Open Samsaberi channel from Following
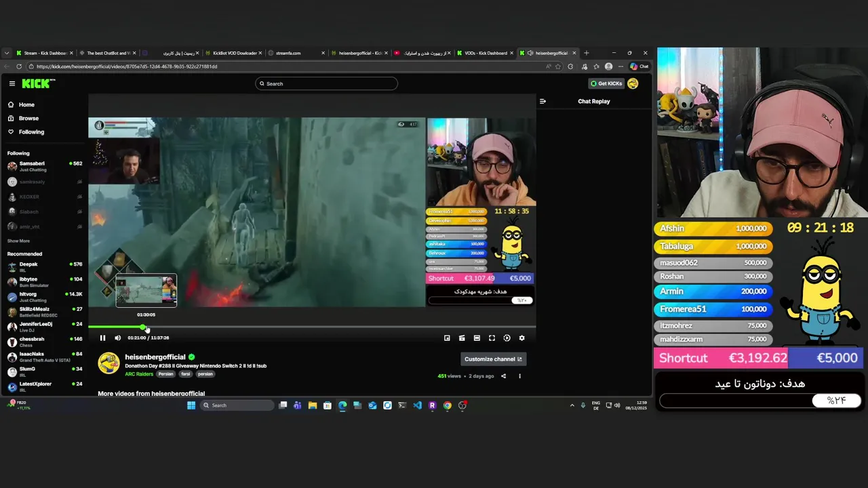This screenshot has height=488, width=868. [45, 166]
